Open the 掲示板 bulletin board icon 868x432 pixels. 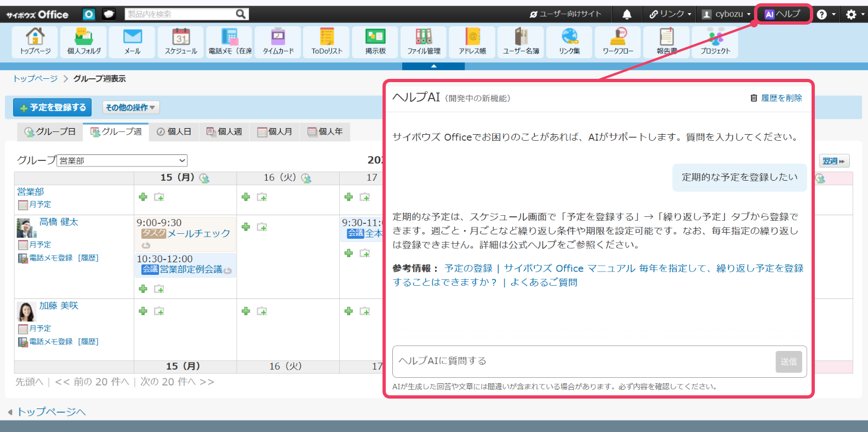(375, 42)
